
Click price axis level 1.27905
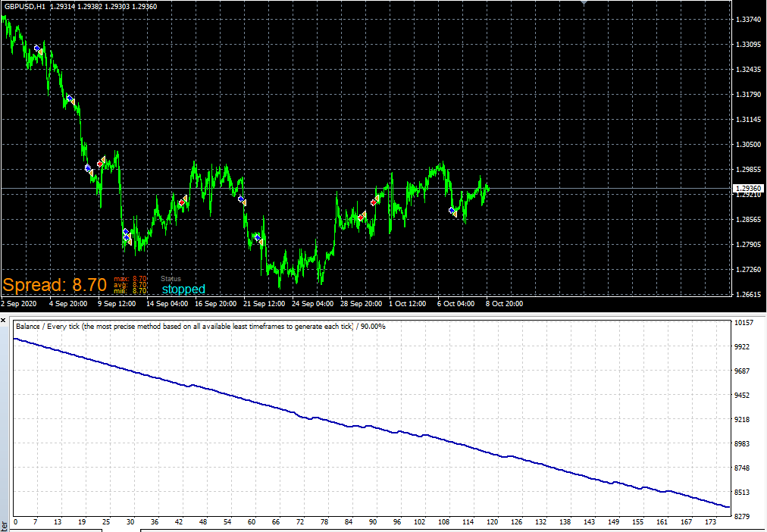tap(748, 245)
